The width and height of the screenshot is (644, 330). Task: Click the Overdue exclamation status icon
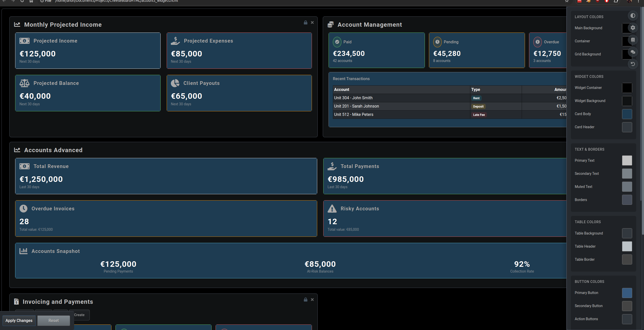pos(537,42)
